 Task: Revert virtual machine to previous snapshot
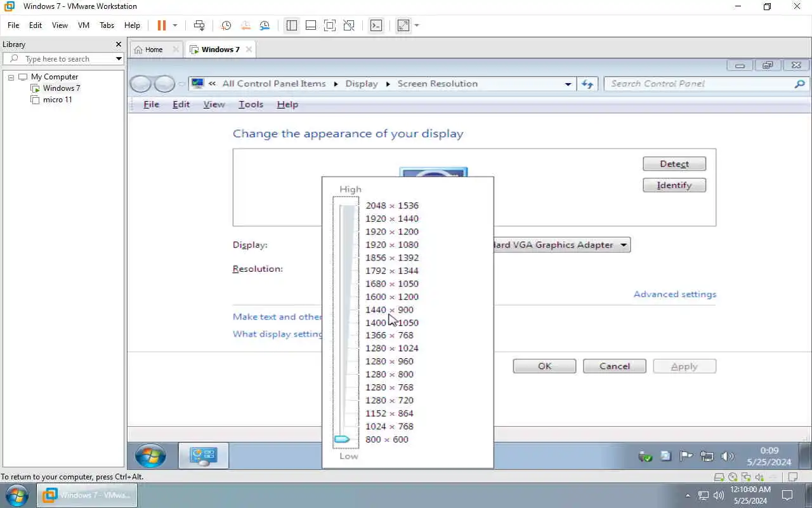click(246, 25)
